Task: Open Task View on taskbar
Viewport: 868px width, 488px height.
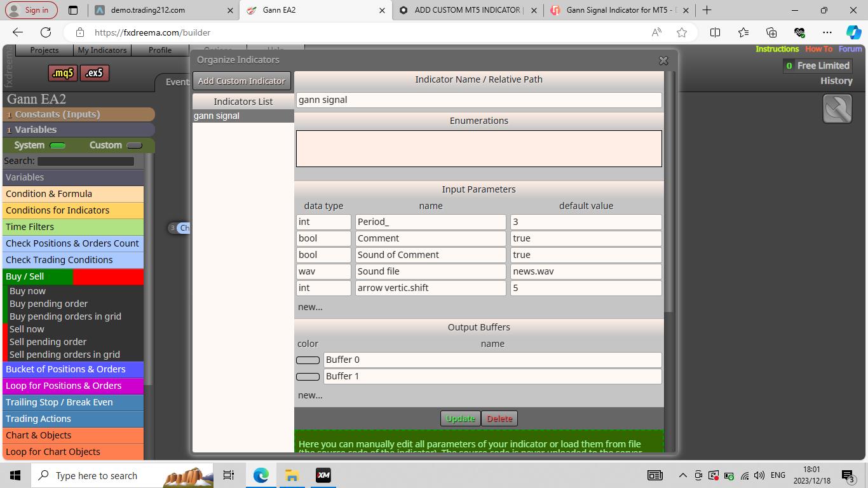Action: click(229, 475)
